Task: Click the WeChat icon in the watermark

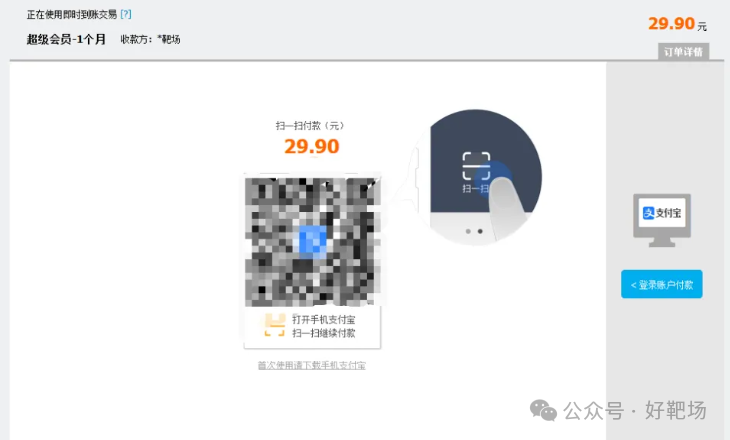Action: [543, 410]
